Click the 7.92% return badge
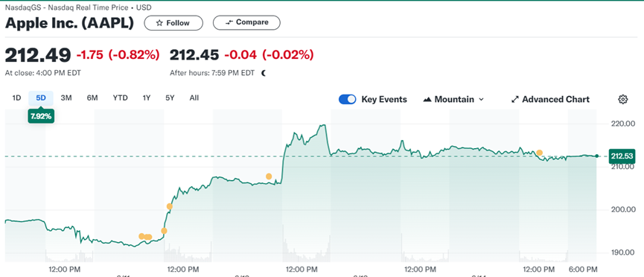644x277 pixels. point(41,116)
